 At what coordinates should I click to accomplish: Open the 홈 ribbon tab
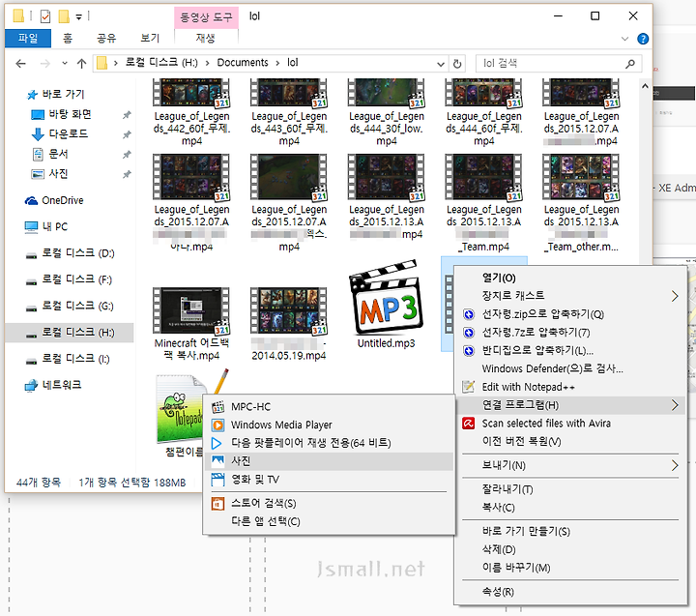[68, 38]
